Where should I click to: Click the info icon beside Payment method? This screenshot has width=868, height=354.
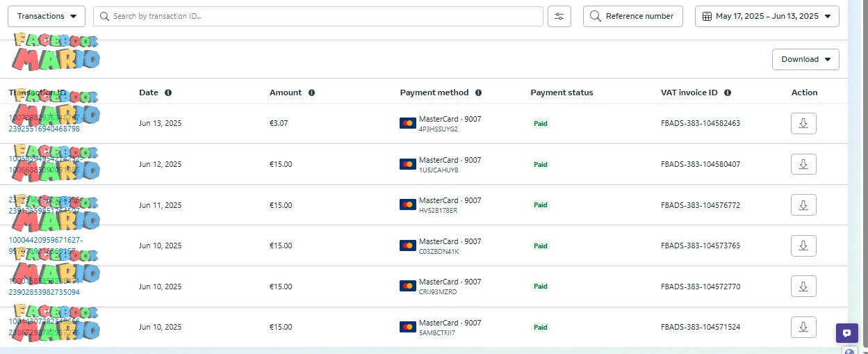[x=478, y=92]
